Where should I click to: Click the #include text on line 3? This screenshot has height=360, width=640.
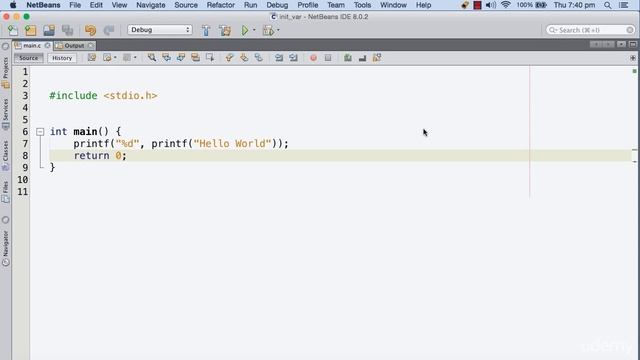(73, 96)
